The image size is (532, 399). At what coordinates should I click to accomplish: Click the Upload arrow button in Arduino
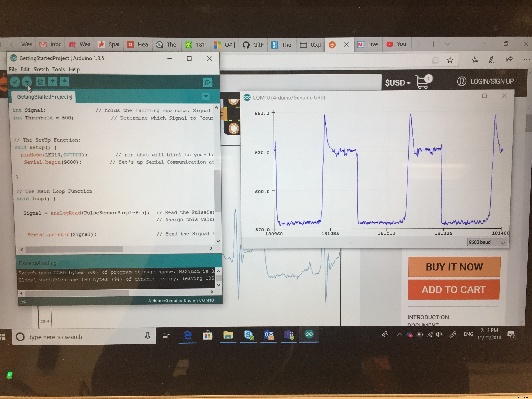click(x=27, y=82)
